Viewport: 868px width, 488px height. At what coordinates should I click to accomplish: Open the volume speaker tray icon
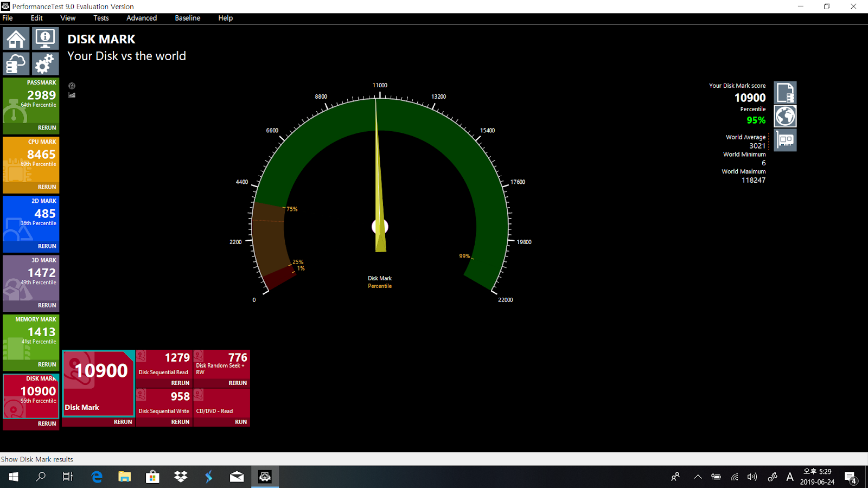752,477
